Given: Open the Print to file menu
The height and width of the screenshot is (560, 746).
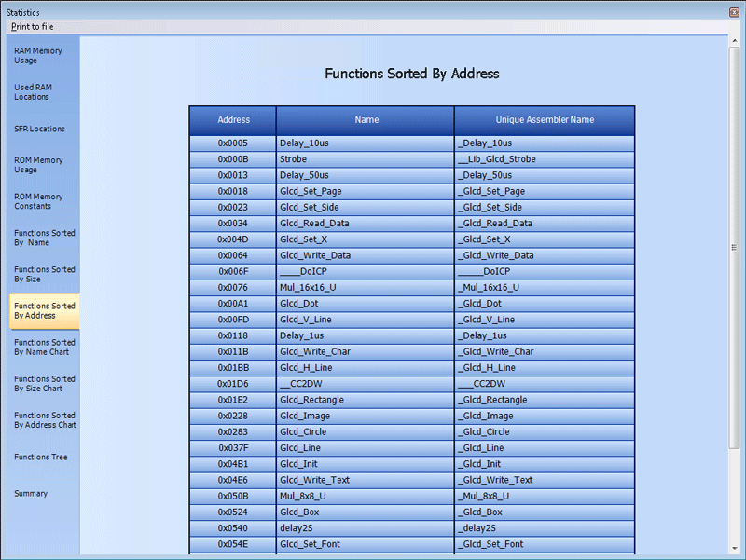Looking at the screenshot, I should 32,27.
